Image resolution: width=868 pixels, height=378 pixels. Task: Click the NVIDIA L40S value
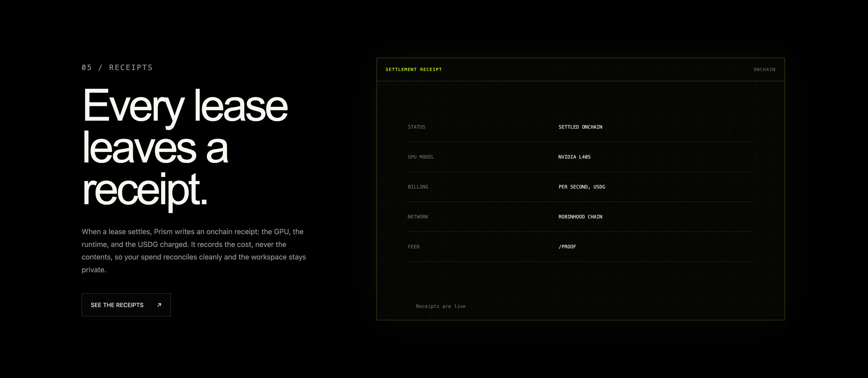[574, 157]
